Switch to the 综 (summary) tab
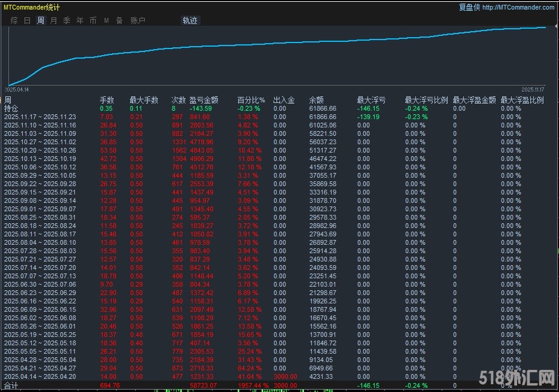This screenshot has width=559, height=392. (x=14, y=20)
